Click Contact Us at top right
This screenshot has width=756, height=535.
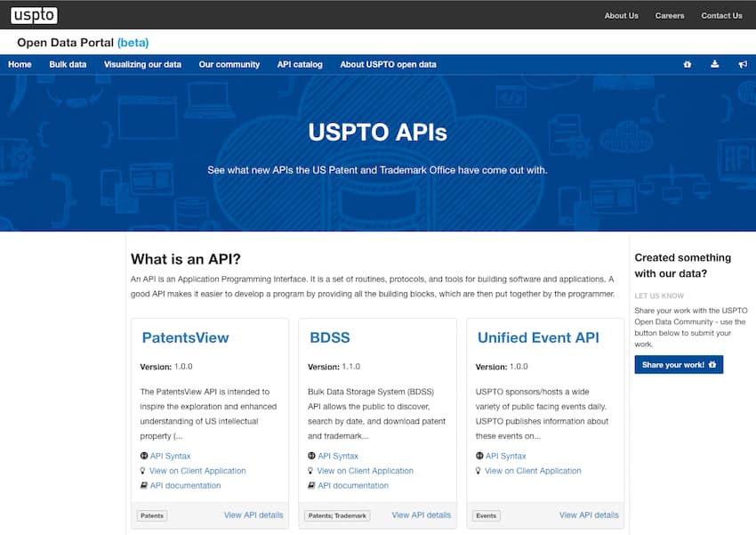coord(721,15)
